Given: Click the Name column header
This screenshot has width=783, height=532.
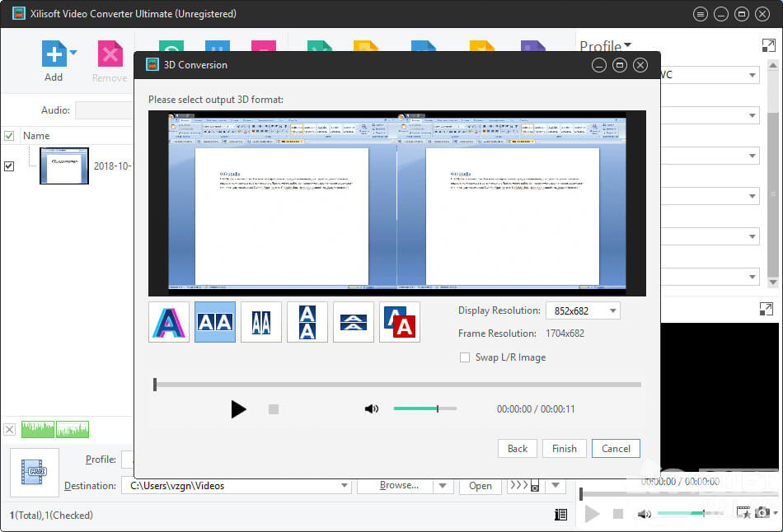Looking at the screenshot, I should pos(36,136).
